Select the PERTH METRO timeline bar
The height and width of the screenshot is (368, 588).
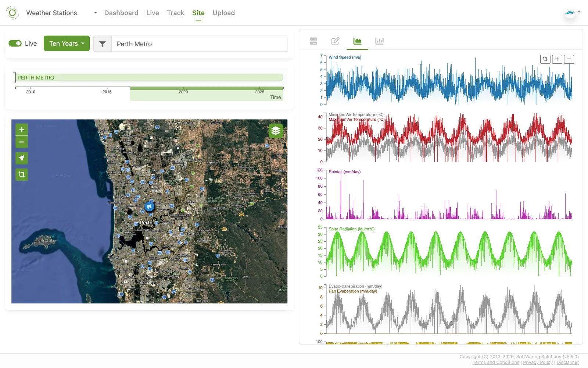point(150,77)
